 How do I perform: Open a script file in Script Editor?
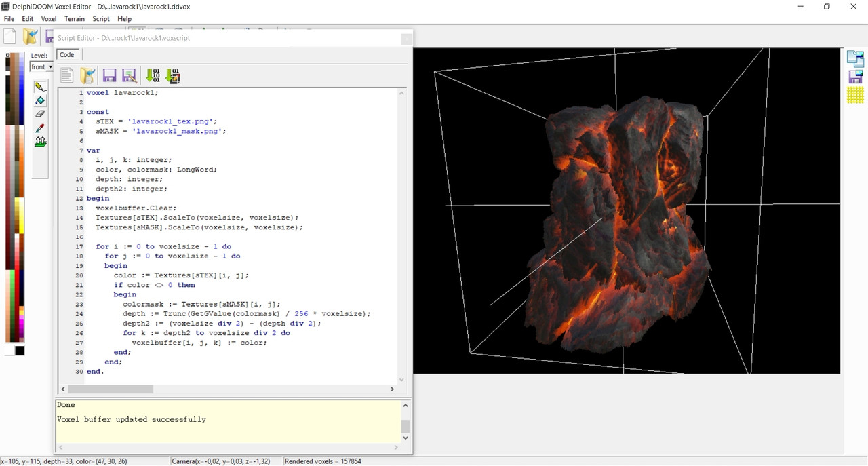(87, 75)
